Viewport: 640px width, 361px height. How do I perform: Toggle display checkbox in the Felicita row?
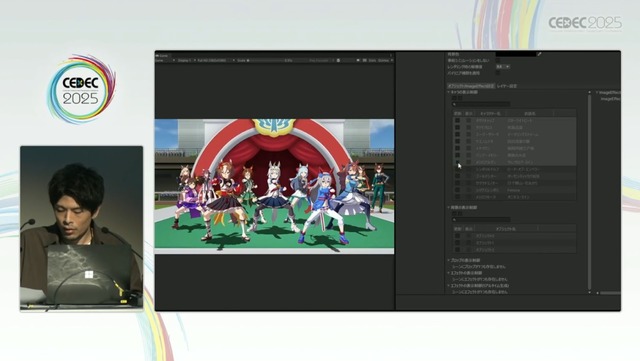coord(468,190)
